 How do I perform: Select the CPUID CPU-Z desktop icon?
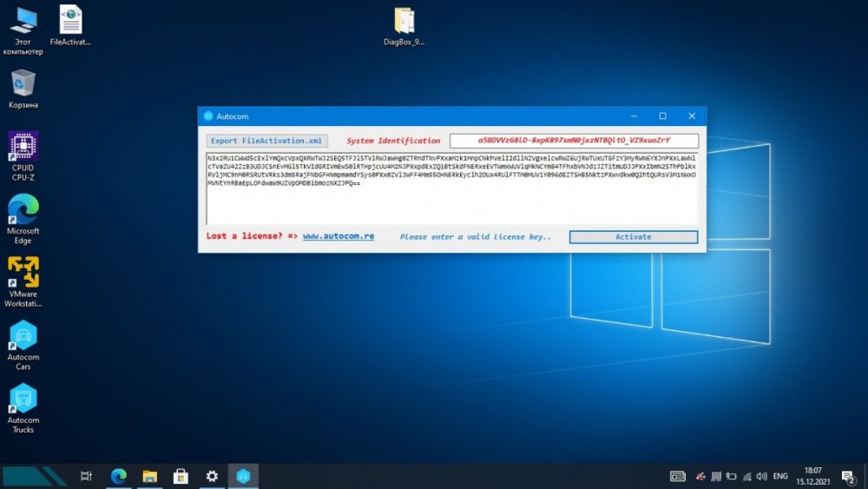pos(23,149)
